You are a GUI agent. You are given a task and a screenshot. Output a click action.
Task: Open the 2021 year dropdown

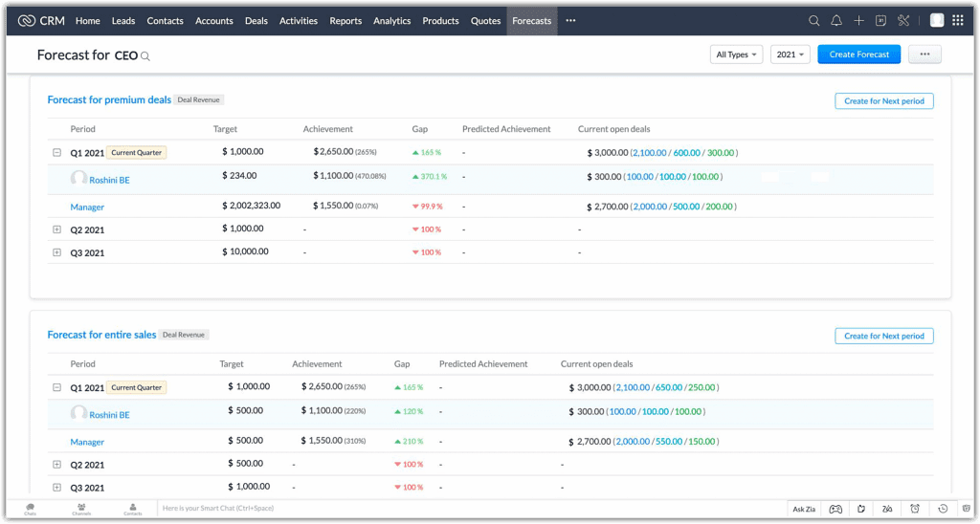(x=790, y=55)
